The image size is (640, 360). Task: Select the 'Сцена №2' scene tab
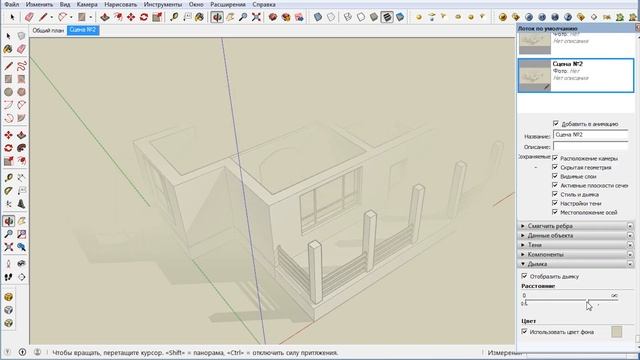tap(83, 30)
